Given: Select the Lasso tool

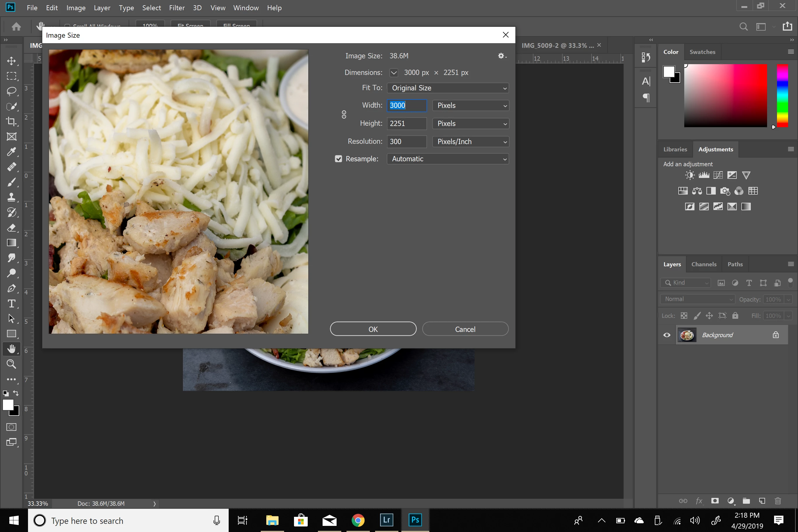Looking at the screenshot, I should click(11, 91).
